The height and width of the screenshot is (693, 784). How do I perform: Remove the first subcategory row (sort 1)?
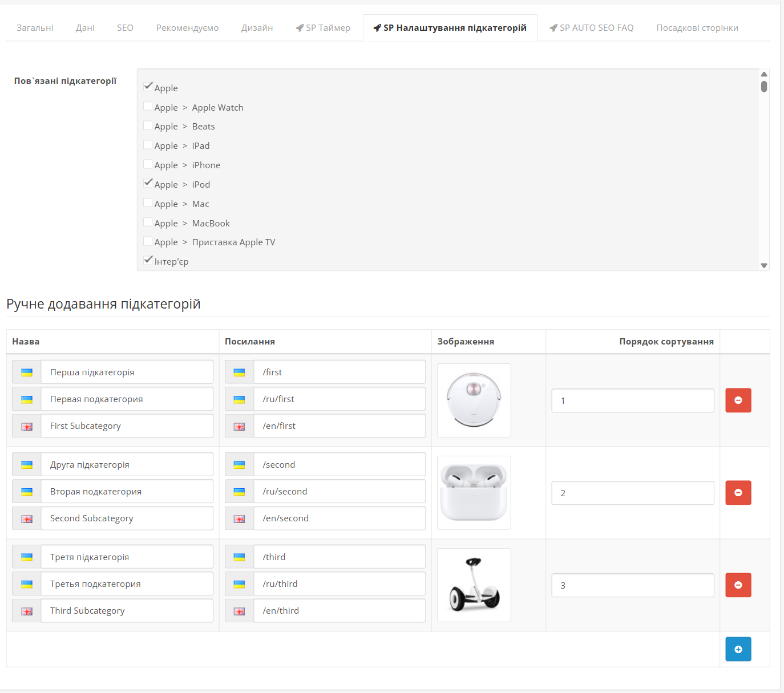pos(738,400)
